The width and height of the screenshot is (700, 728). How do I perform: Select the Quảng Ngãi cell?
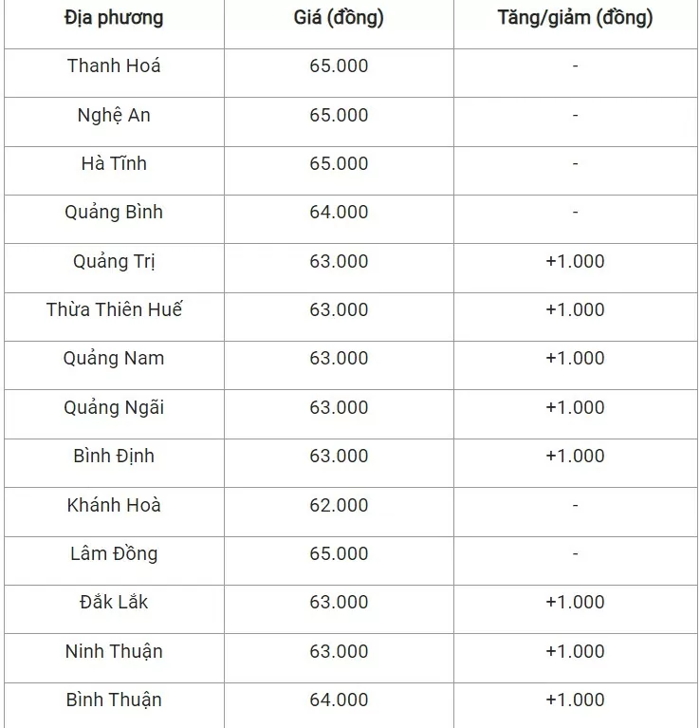tap(114, 408)
